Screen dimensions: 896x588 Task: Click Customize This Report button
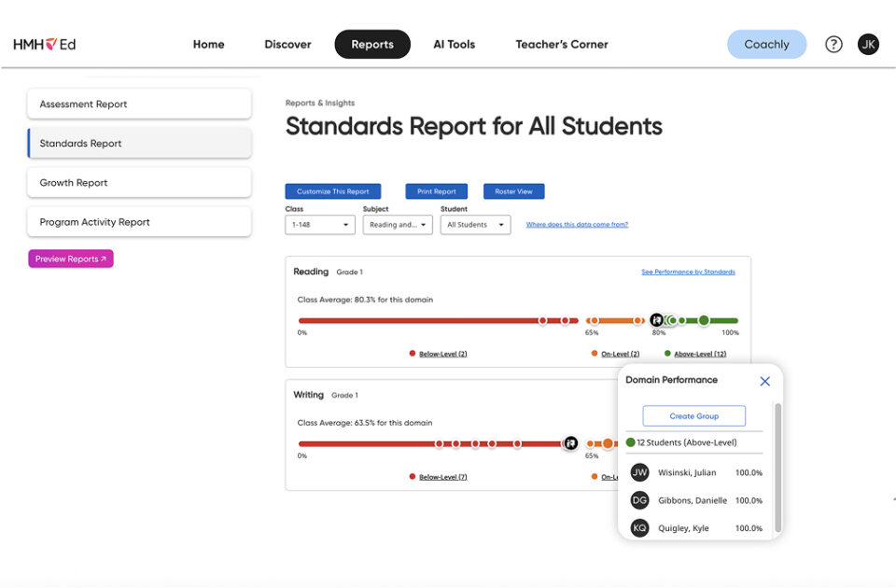pos(333,191)
